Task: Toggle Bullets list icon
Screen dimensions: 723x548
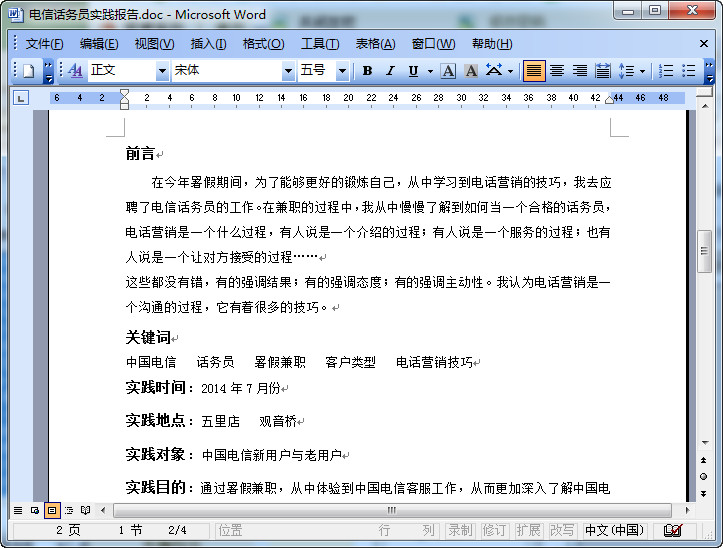Action: pyautogui.click(x=688, y=71)
